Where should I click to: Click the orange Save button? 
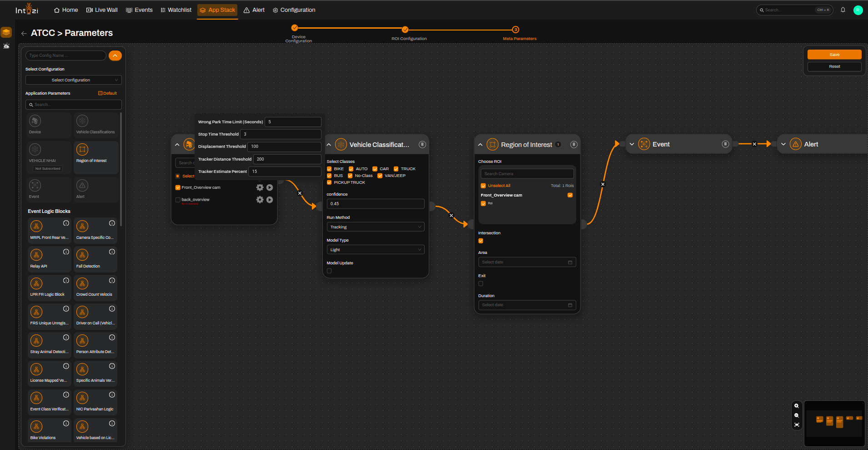pyautogui.click(x=834, y=55)
